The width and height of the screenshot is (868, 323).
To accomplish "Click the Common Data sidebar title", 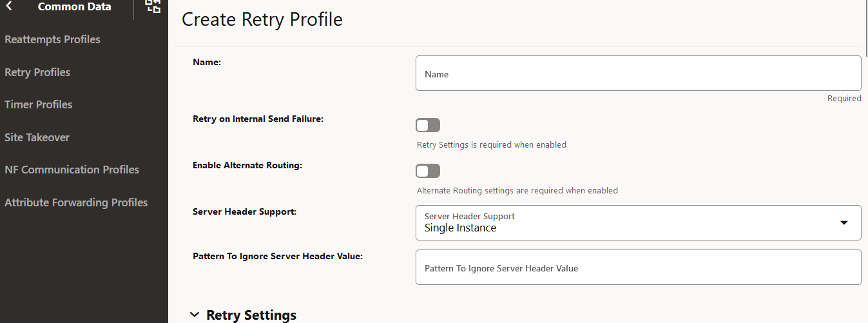I will [x=74, y=7].
